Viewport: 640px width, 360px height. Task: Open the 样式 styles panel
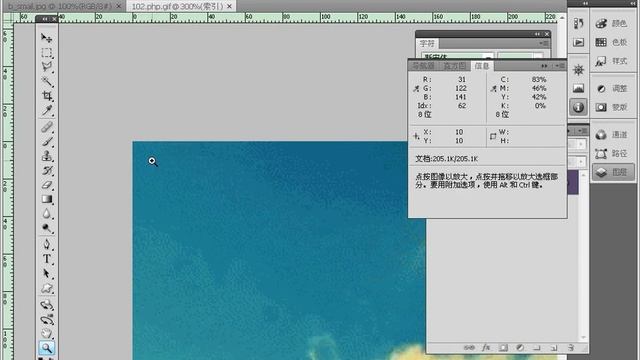tap(612, 61)
